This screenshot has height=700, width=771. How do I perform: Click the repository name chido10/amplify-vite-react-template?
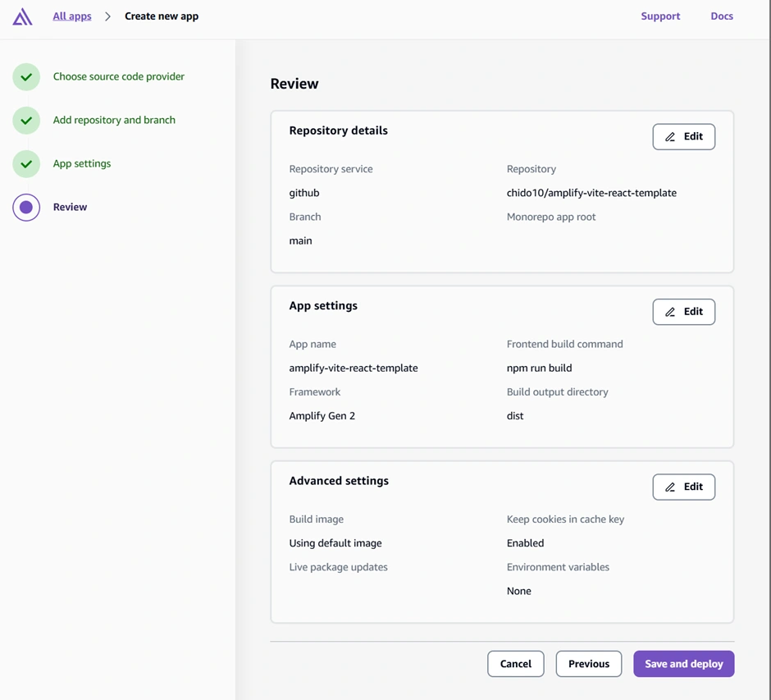click(591, 193)
